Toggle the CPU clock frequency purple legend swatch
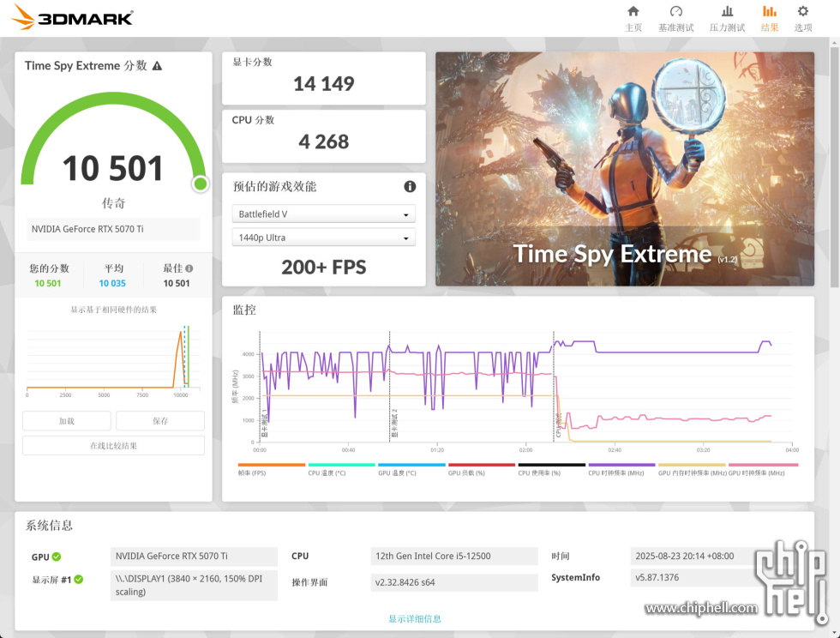 click(622, 465)
